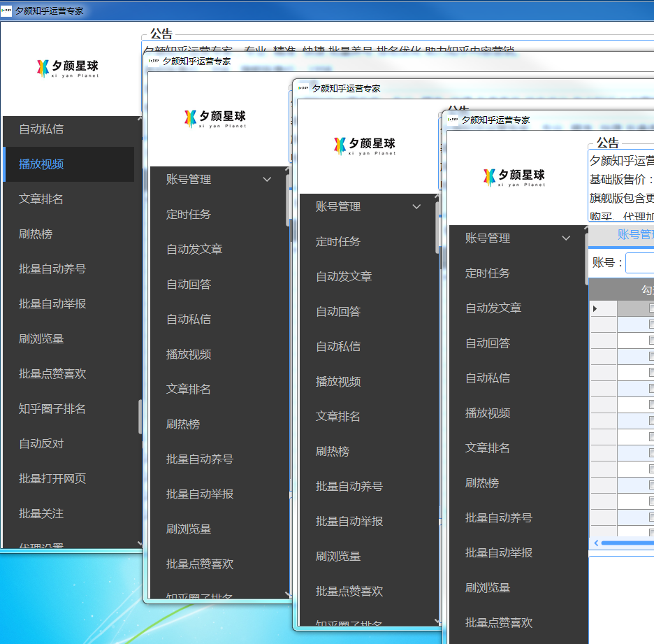Click the sidebar scroll-down arrow in the second window
The height and width of the screenshot is (644, 654).
click(287, 594)
